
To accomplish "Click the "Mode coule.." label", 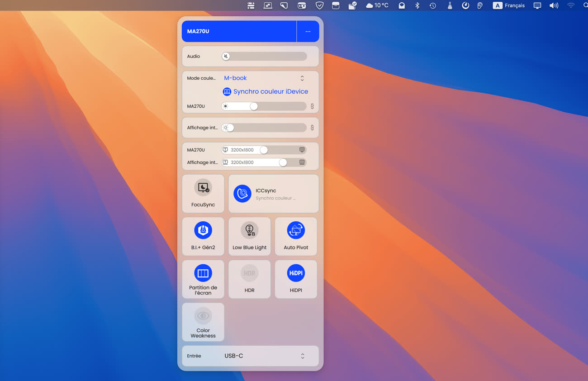I will (201, 78).
